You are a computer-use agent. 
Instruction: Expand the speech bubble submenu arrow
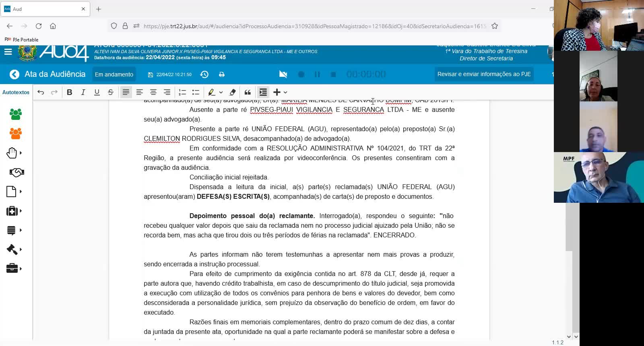(x=21, y=230)
